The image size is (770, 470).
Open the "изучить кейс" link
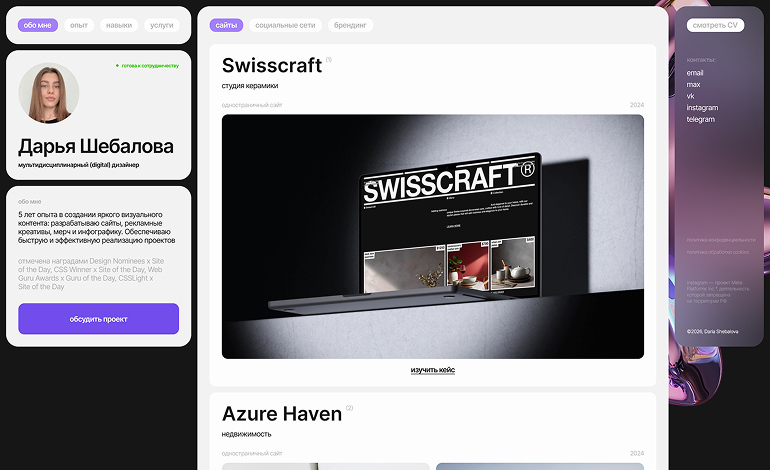click(x=433, y=370)
